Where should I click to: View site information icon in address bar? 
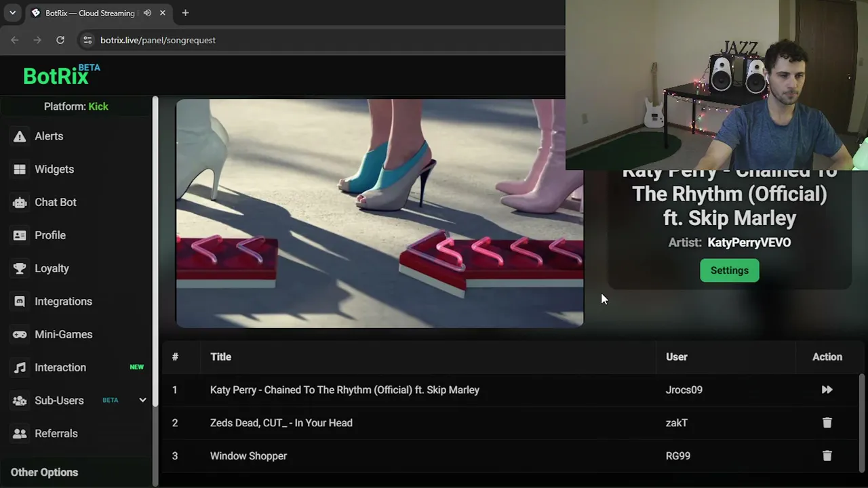pos(87,40)
